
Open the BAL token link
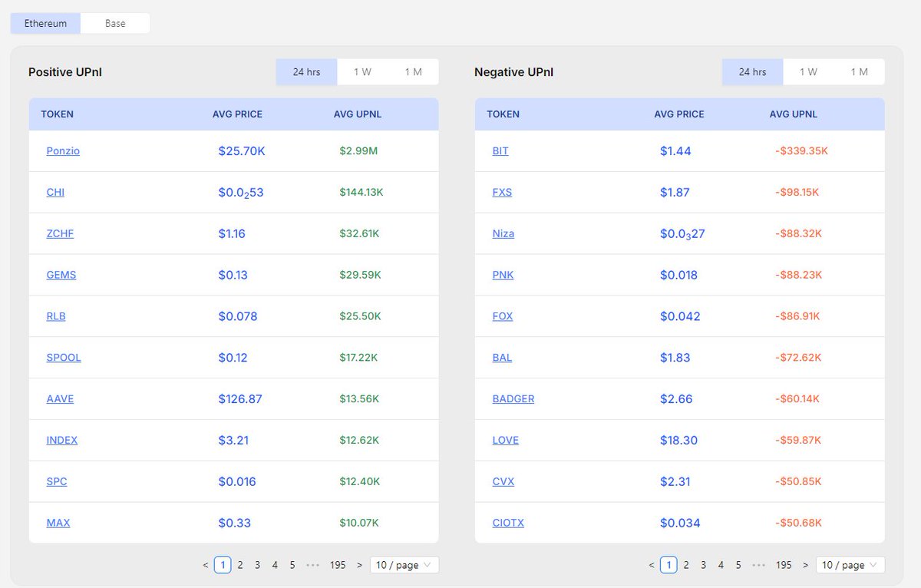click(x=502, y=358)
